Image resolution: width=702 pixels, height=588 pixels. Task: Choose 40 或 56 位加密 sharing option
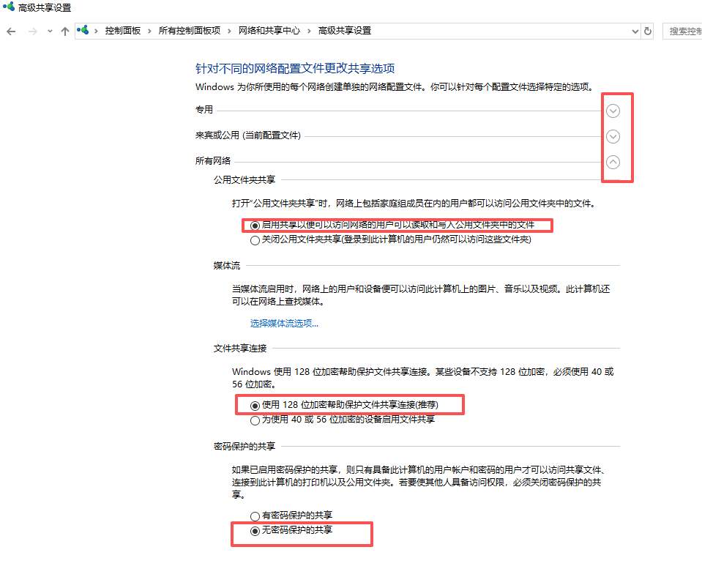tap(255, 420)
